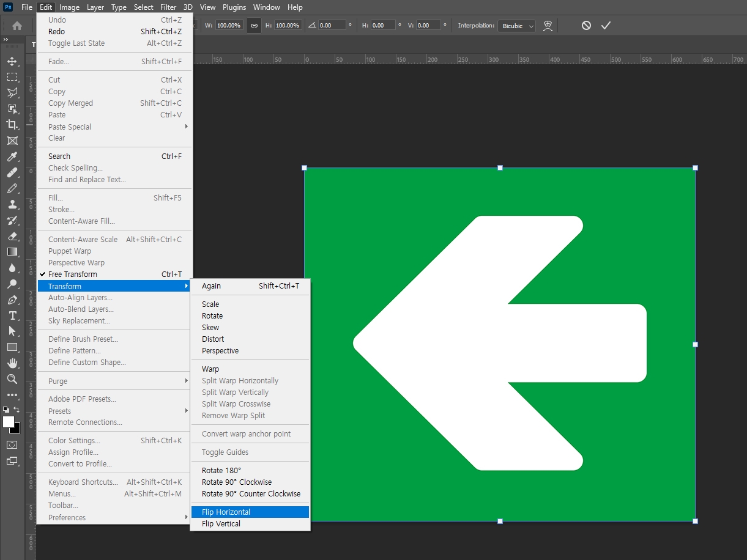The height and width of the screenshot is (560, 747).
Task: Expand the Presets submenu
Action: pos(115,411)
